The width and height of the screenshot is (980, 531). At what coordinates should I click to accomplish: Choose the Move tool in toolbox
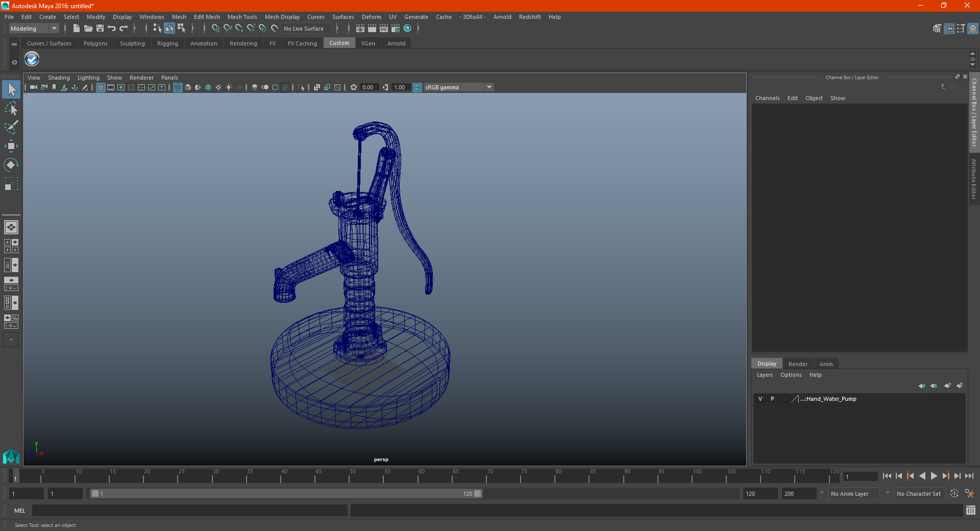[11, 146]
